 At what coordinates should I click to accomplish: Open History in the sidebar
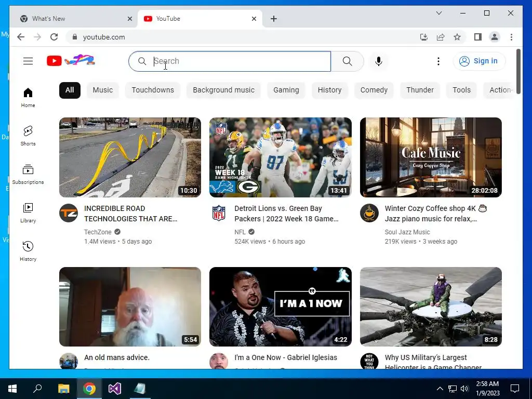[x=28, y=251]
